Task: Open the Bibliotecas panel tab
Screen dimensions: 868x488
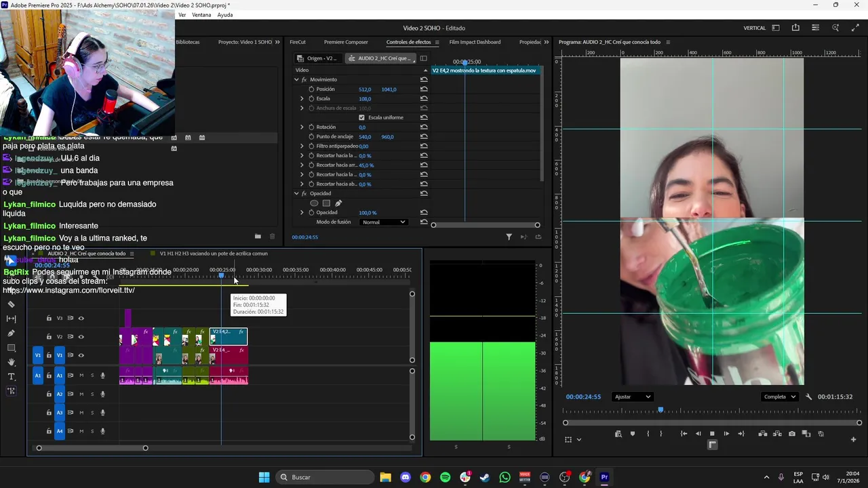Action: tap(187, 42)
